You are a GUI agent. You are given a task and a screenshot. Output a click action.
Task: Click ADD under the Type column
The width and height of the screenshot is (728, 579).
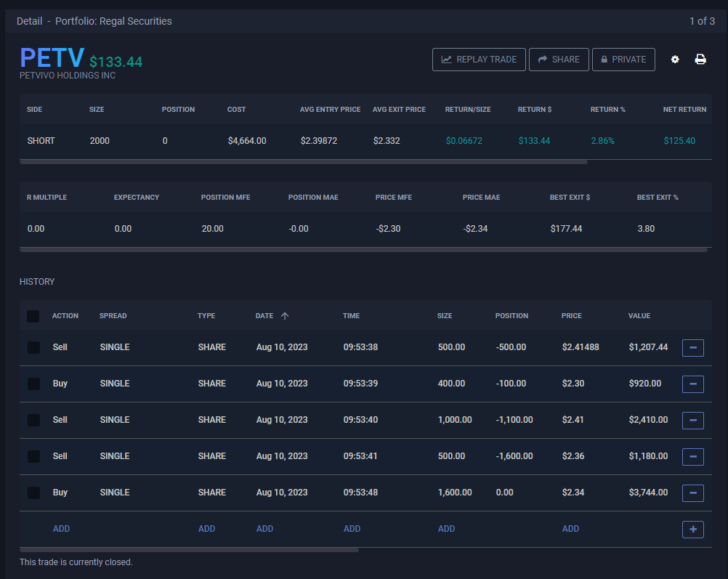206,529
